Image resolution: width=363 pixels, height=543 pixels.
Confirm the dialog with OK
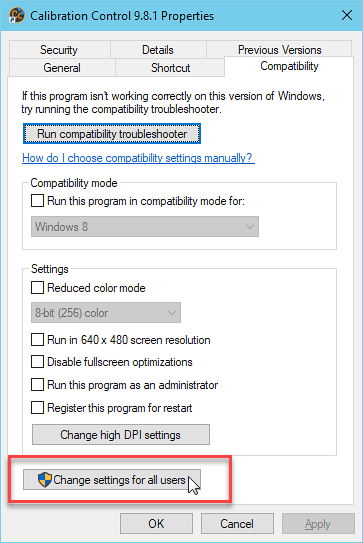(157, 524)
